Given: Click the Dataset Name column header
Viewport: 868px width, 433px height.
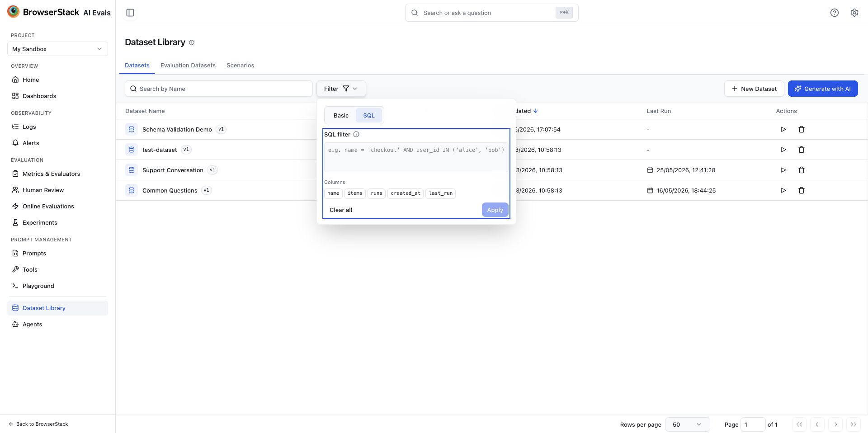Looking at the screenshot, I should tap(145, 111).
